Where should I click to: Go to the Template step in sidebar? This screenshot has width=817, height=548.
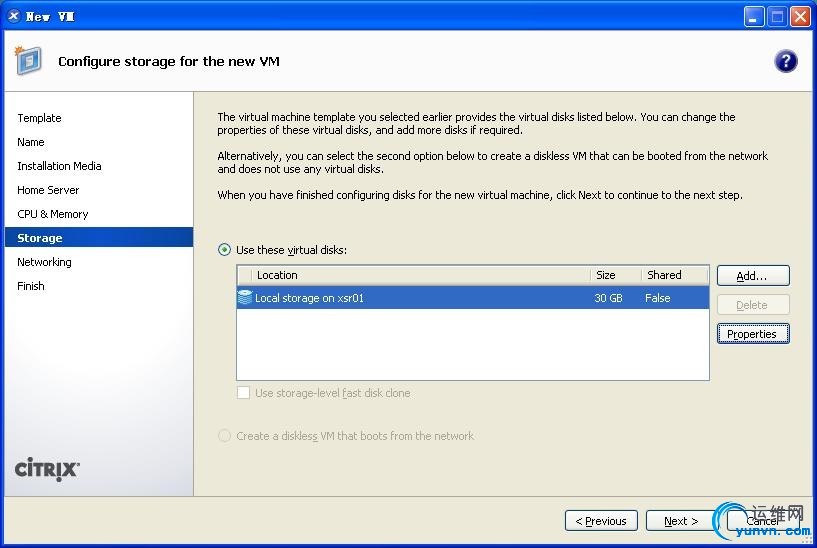[x=39, y=118]
